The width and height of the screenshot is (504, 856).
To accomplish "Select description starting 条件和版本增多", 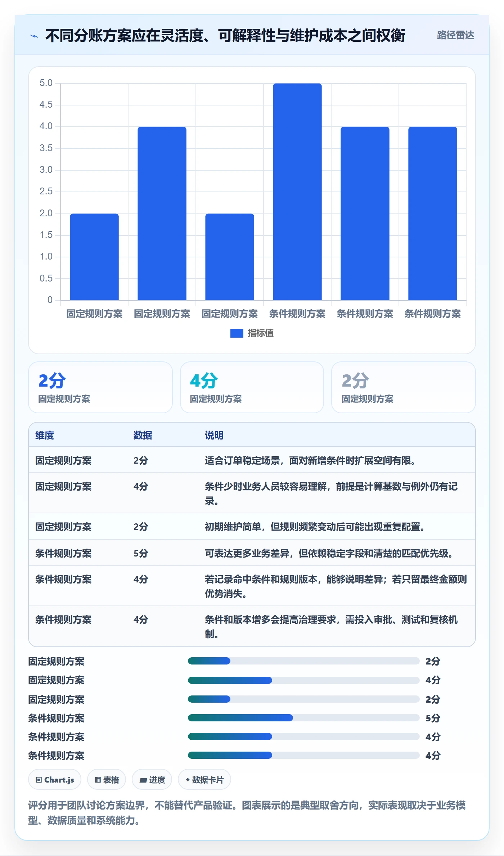I will (331, 627).
